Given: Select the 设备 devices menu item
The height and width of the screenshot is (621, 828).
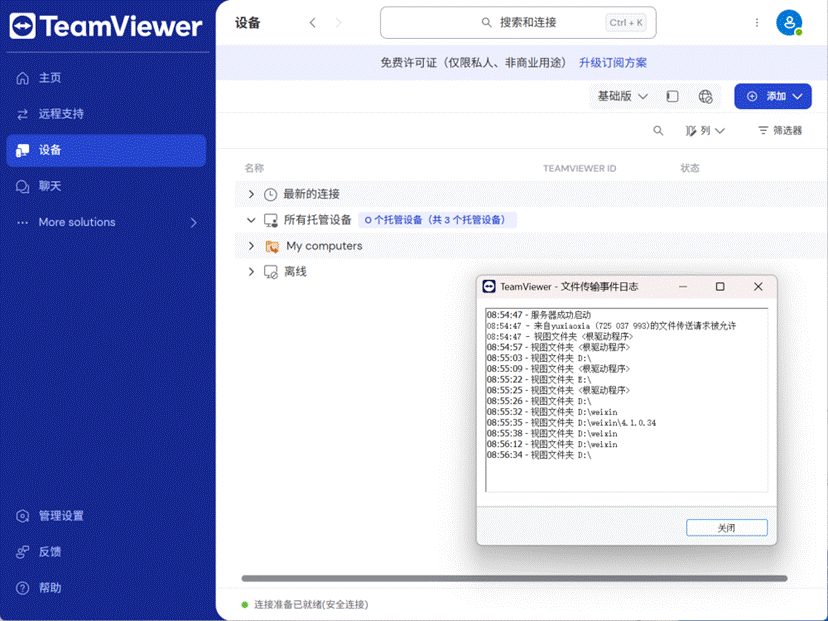Looking at the screenshot, I should click(106, 150).
